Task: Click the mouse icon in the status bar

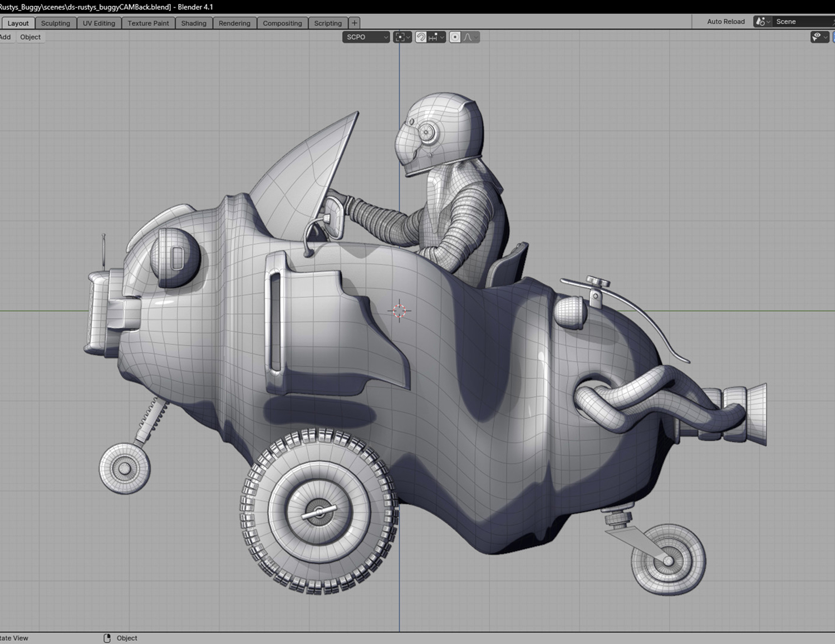Action: (x=107, y=638)
